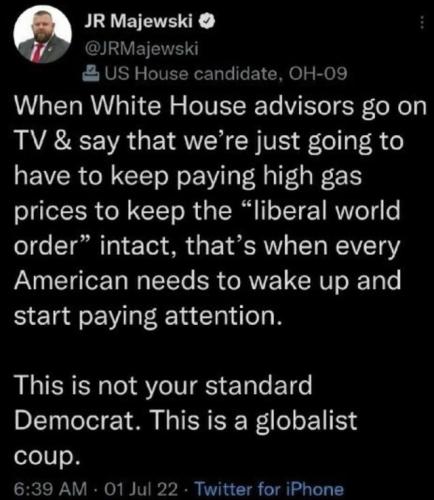Open JR Majewski's profile picture

pyautogui.click(x=43, y=35)
